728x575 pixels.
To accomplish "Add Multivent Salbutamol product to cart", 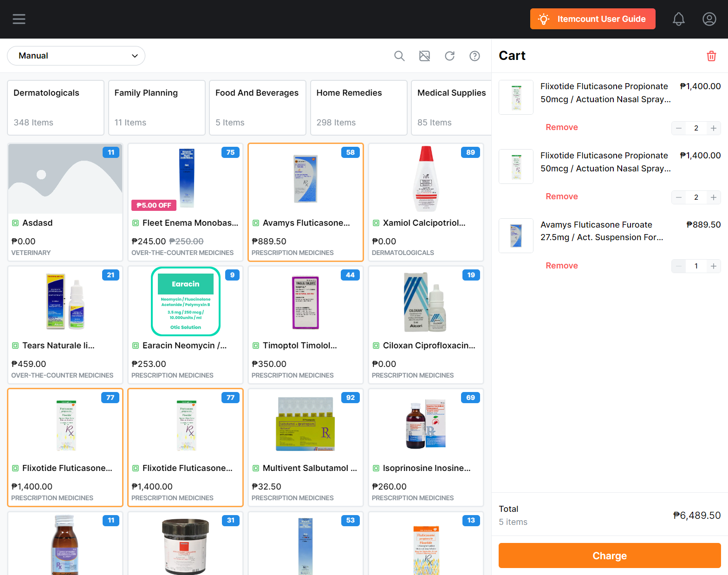I will click(x=305, y=448).
